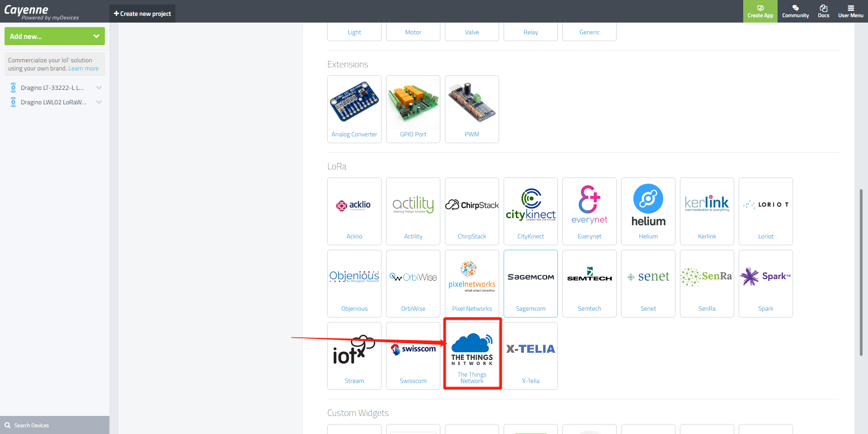Select the Relay actuator button
Screen dimensions: 868x434
(x=531, y=32)
